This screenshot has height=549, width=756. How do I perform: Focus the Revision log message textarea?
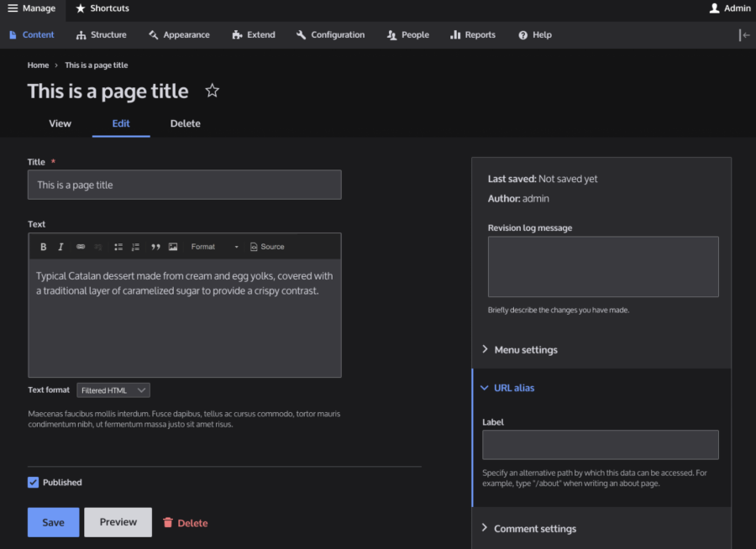pos(603,267)
